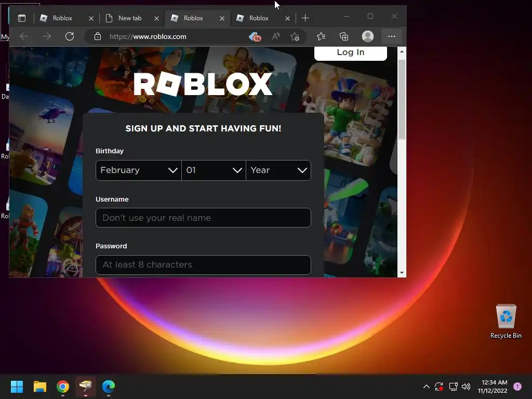This screenshot has height=399, width=532.
Task: Open the notification badge icon
Action: [517, 387]
